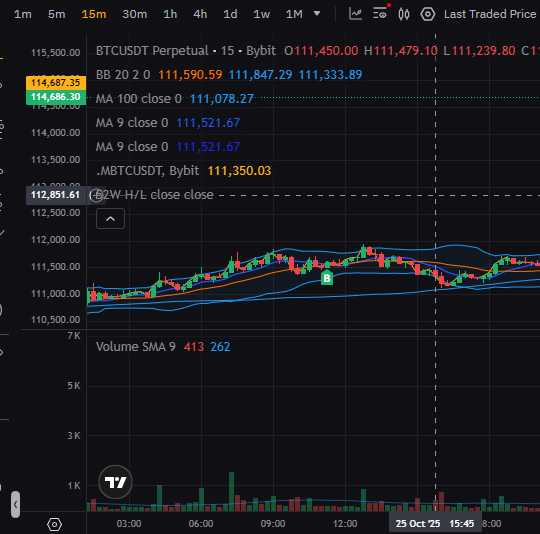Open Last Traded Price selector
This screenshot has height=534, width=540.
(x=490, y=14)
